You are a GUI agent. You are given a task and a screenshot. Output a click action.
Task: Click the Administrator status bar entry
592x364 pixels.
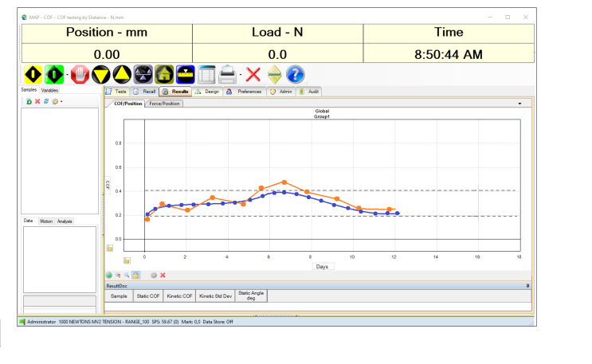[x=41, y=322]
